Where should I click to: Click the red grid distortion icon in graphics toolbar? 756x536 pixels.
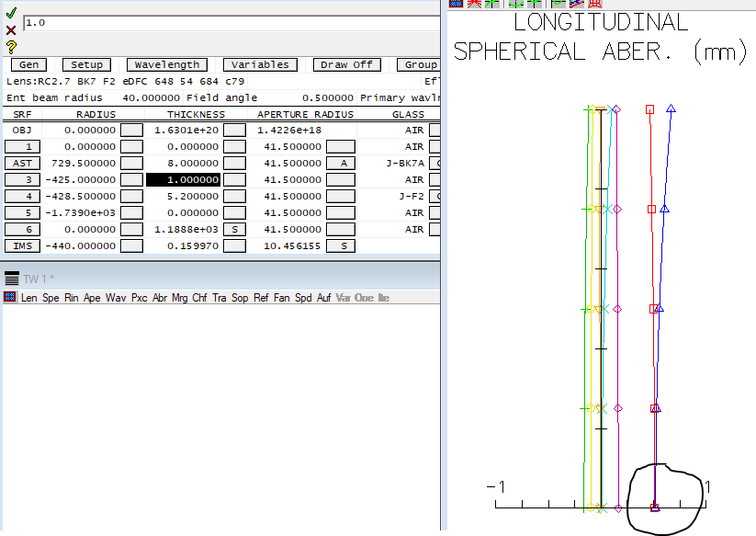tap(595, 4)
